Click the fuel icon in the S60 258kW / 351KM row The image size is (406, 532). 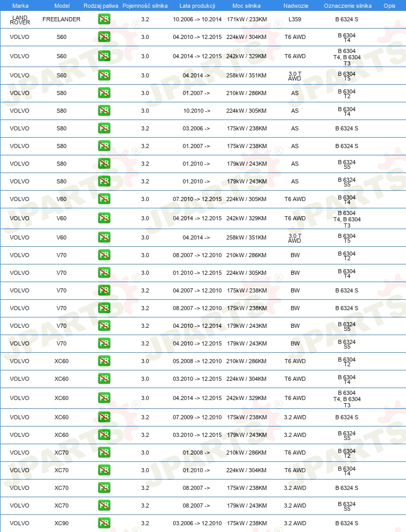[x=104, y=75]
